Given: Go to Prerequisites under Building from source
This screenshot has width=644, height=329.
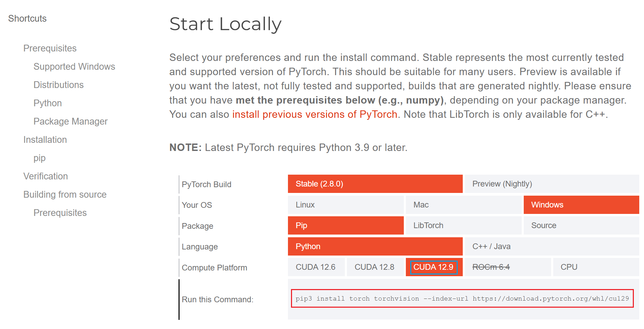Looking at the screenshot, I should pyautogui.click(x=60, y=213).
